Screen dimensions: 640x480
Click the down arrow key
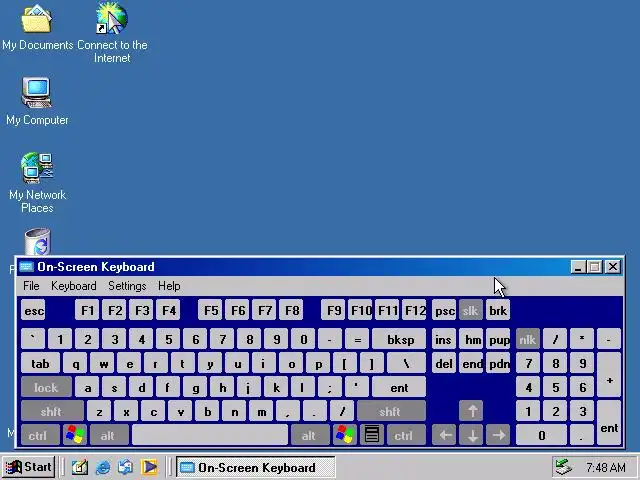(x=471, y=435)
